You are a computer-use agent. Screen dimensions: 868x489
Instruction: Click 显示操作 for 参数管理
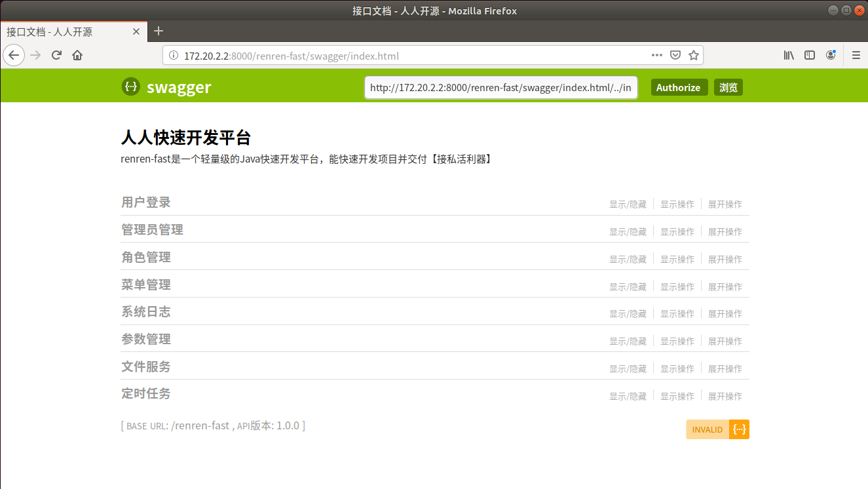click(x=677, y=342)
